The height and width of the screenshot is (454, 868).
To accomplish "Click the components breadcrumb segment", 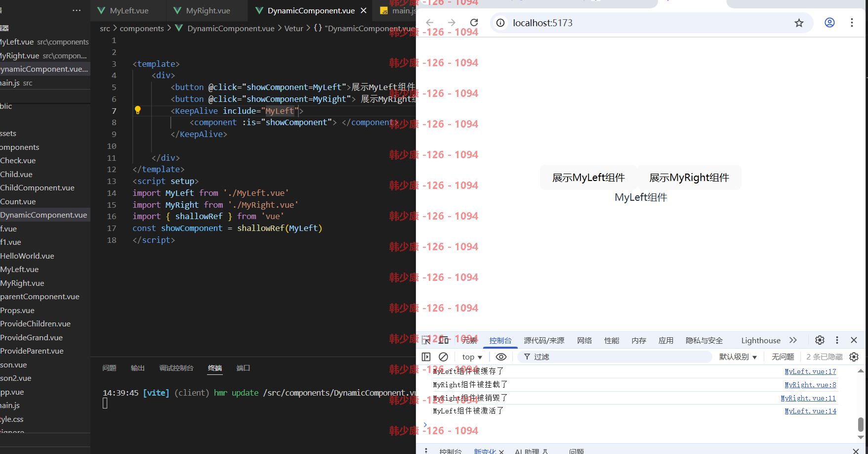I will pos(142,28).
